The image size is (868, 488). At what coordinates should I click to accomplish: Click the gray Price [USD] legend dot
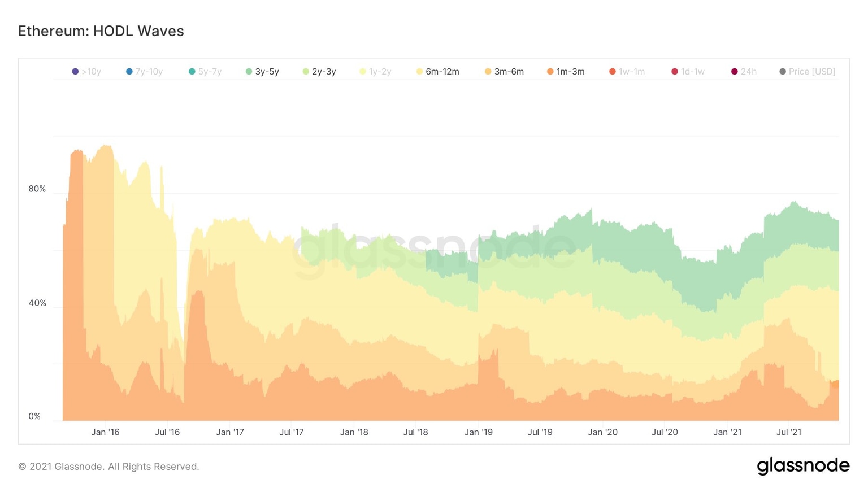coord(782,72)
